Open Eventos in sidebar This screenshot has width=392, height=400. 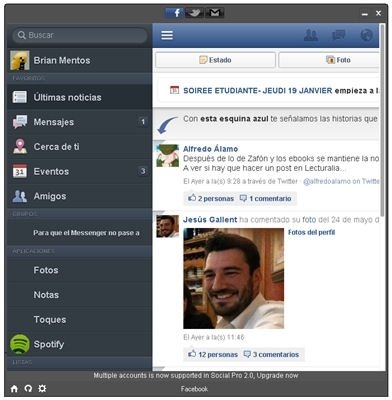80,171
